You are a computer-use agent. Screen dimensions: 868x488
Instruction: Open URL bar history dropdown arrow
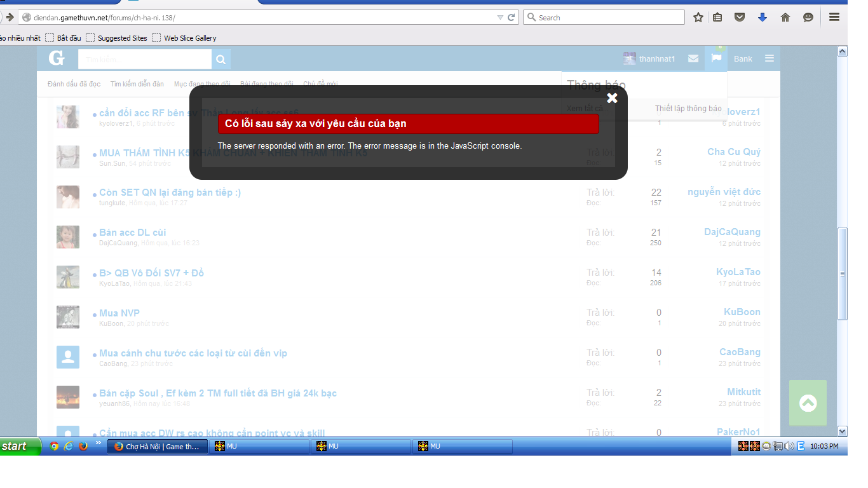tap(500, 17)
